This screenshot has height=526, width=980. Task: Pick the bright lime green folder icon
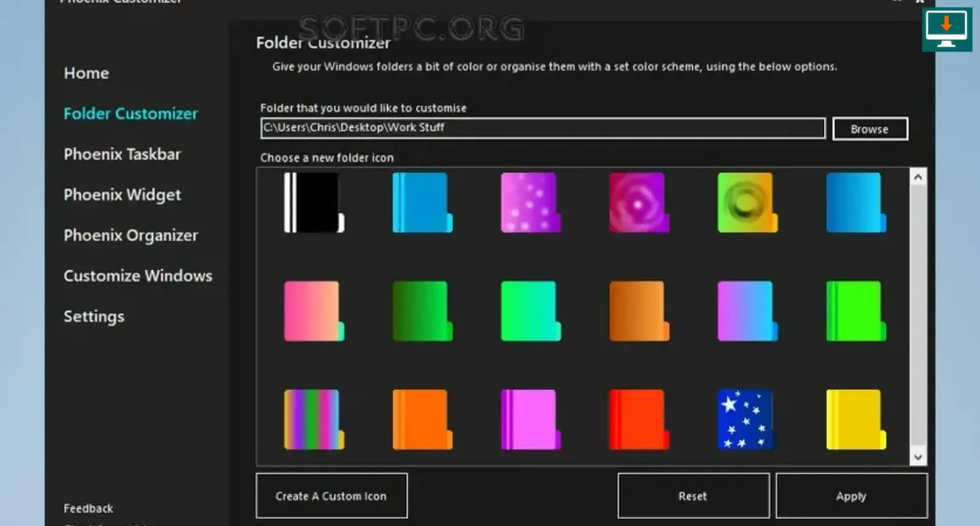(x=856, y=311)
